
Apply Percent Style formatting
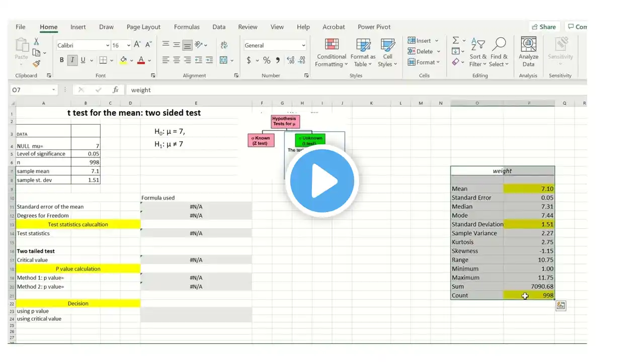point(267,60)
